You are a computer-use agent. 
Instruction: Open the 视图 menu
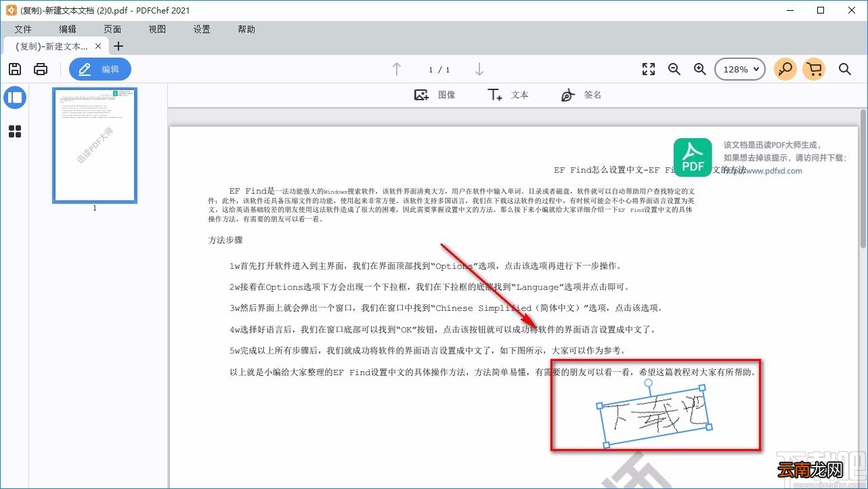[x=157, y=29]
